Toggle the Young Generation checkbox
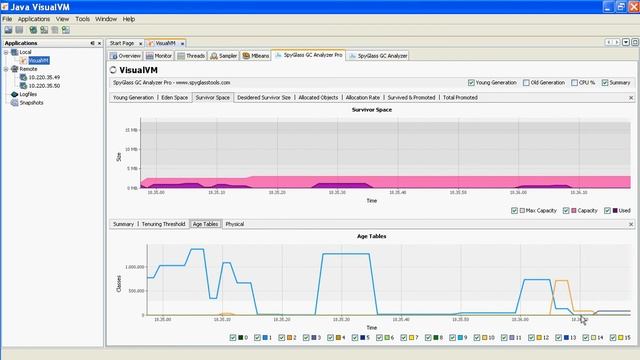Image resolution: width=640 pixels, height=360 pixels. 471,82
